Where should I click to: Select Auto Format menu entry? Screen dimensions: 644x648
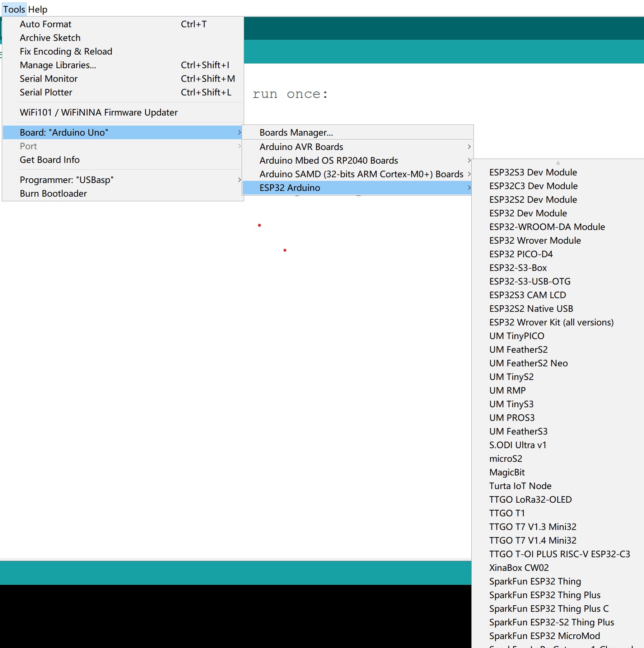[x=123, y=24]
